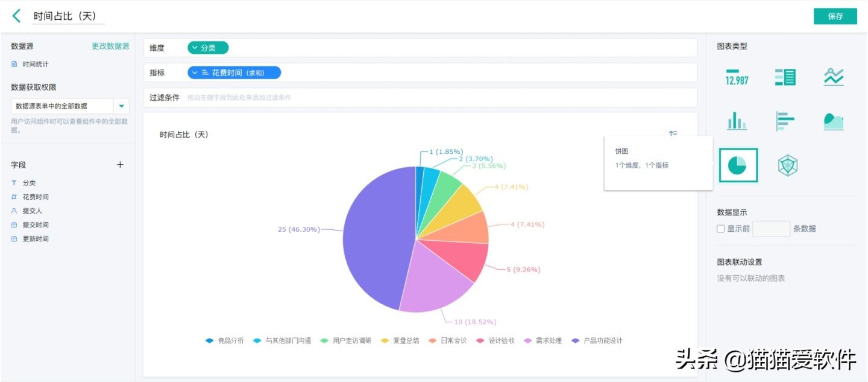Enable the 显示前 checkbox
Viewport: 868px width, 382px height.
720,229
